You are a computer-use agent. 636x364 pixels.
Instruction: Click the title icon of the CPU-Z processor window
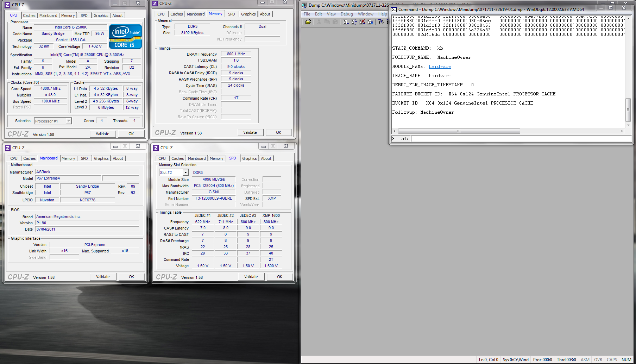[7, 5]
